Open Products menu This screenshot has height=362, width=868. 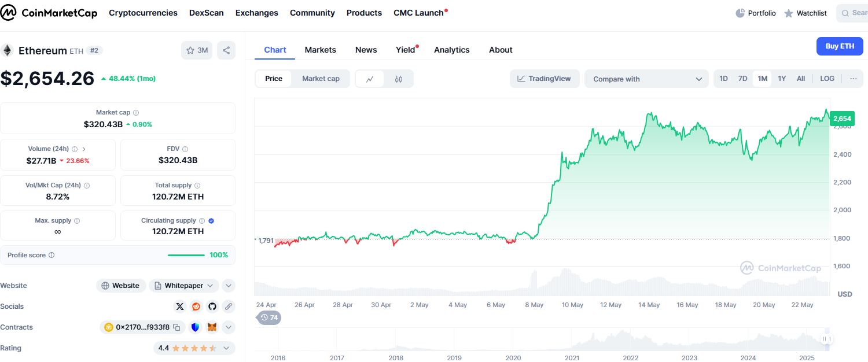[364, 13]
